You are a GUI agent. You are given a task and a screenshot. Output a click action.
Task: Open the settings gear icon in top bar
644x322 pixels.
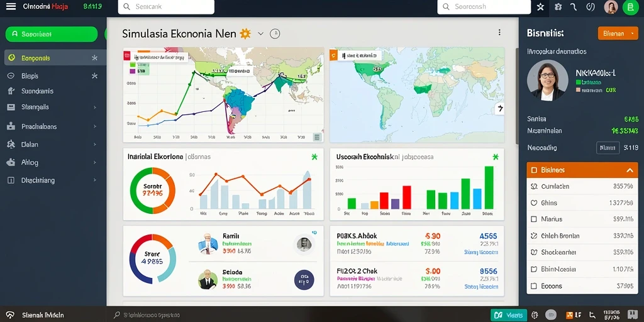click(x=558, y=7)
